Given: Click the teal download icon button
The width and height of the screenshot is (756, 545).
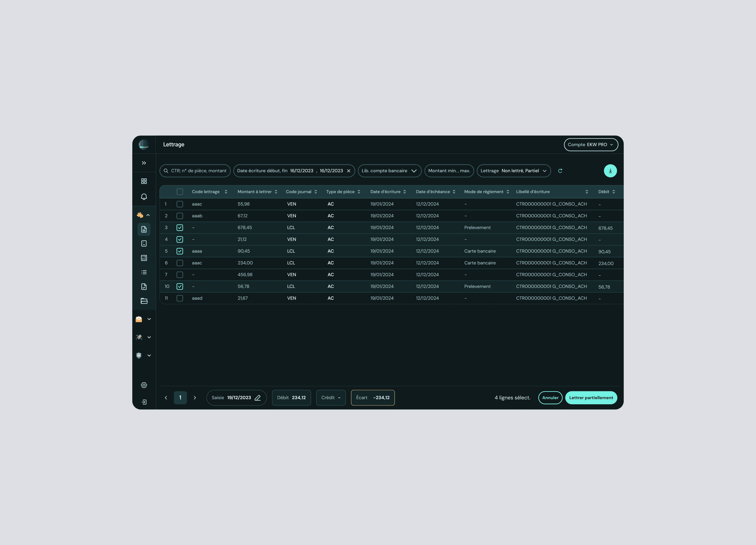Looking at the screenshot, I should (610, 171).
